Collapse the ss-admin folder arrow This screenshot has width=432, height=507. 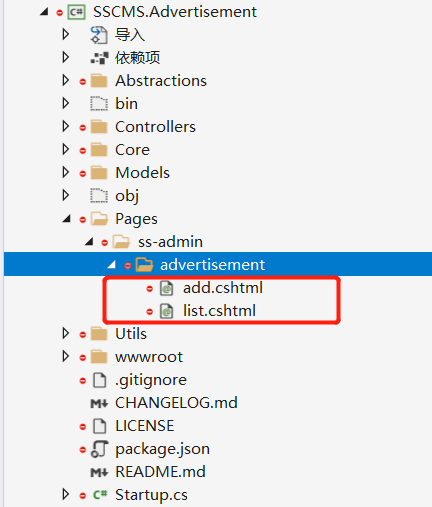(89, 242)
